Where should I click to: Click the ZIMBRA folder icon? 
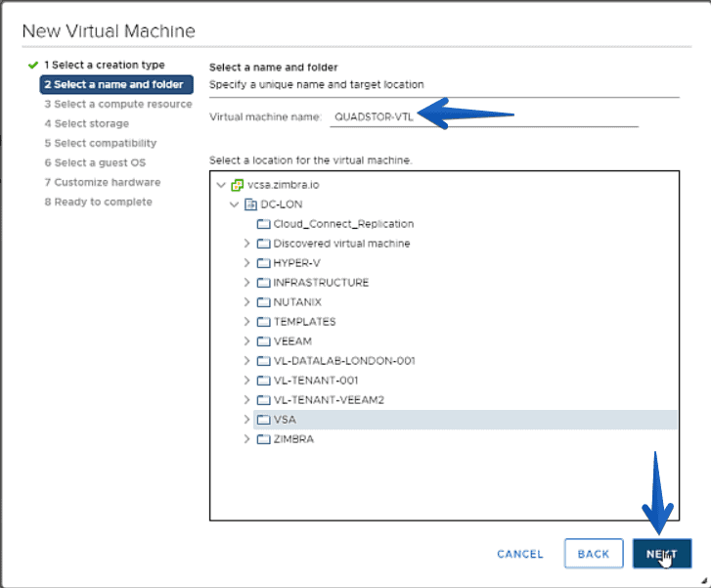tap(263, 439)
